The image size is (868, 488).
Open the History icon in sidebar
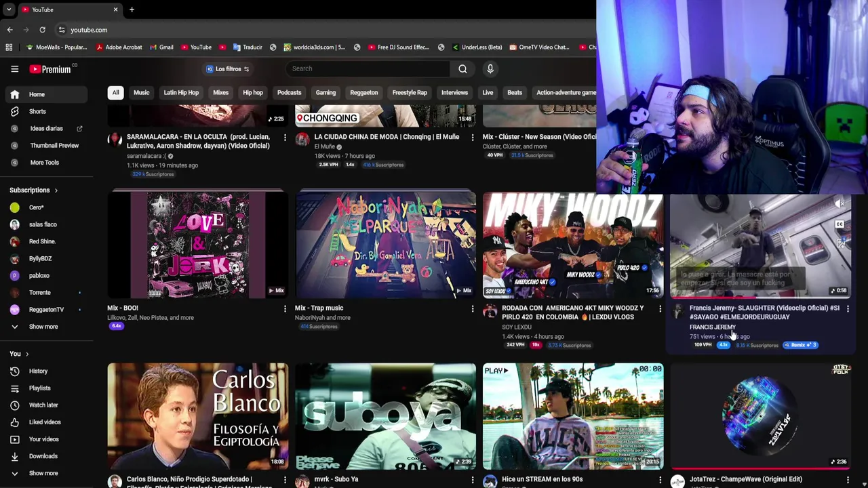coord(14,371)
